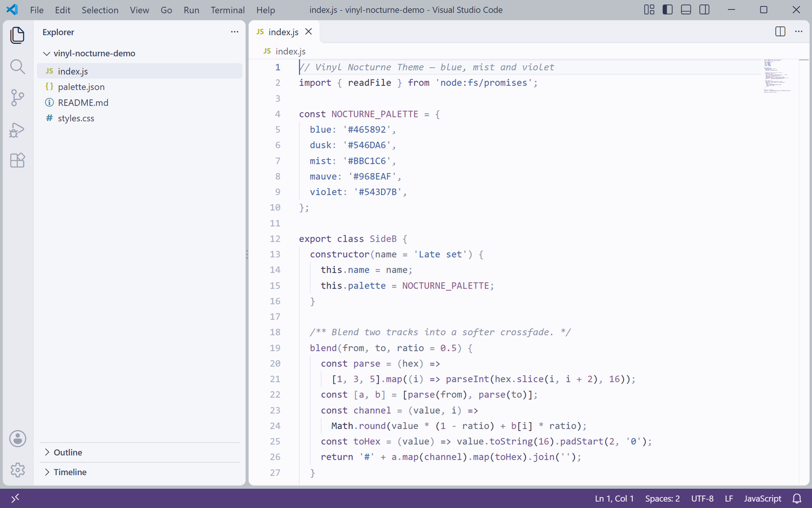
Task: Open the Help menu
Action: 266,10
